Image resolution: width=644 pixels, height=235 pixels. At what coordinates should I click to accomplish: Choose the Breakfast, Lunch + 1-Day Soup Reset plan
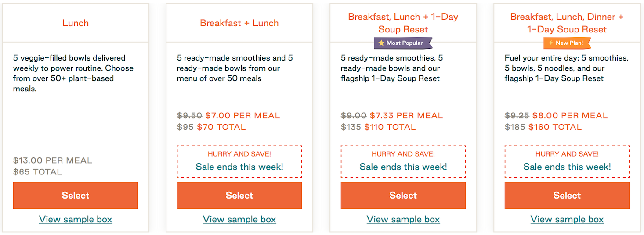click(x=403, y=196)
